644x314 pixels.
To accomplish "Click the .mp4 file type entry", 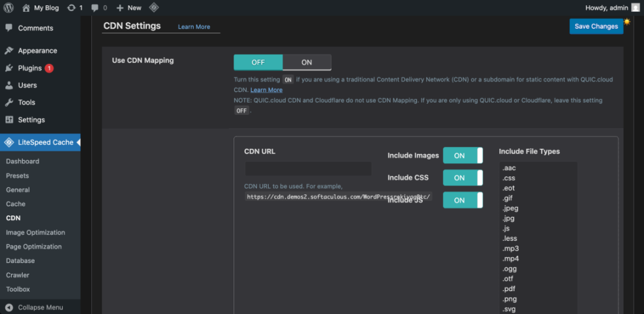I will point(510,259).
